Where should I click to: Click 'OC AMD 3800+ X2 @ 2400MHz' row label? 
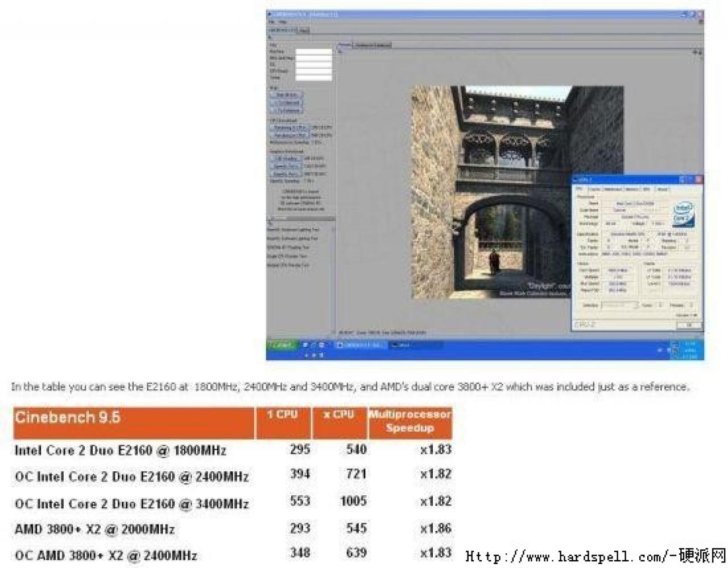pyautogui.click(x=106, y=555)
